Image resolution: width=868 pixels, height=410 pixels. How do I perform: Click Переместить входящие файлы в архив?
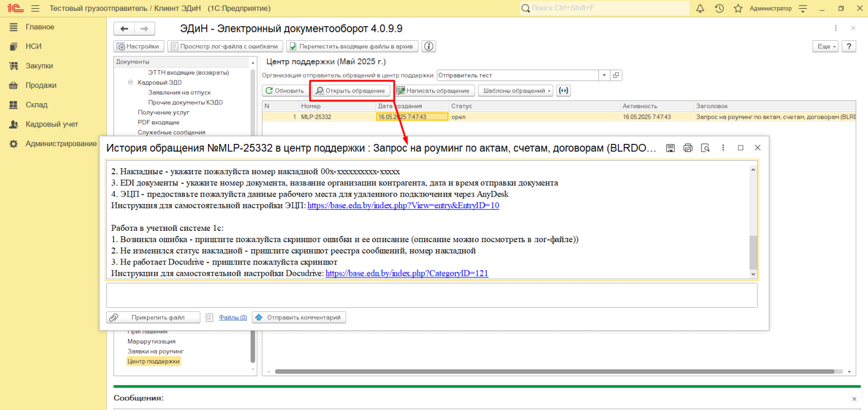pos(352,46)
